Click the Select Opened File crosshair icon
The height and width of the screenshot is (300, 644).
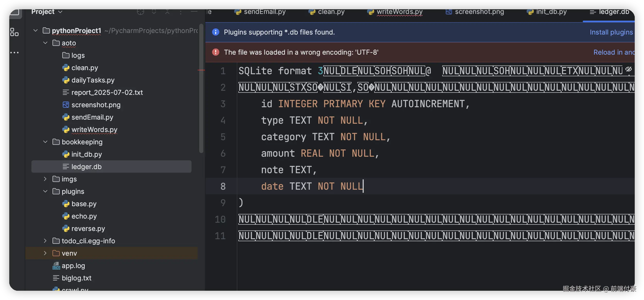coord(140,12)
